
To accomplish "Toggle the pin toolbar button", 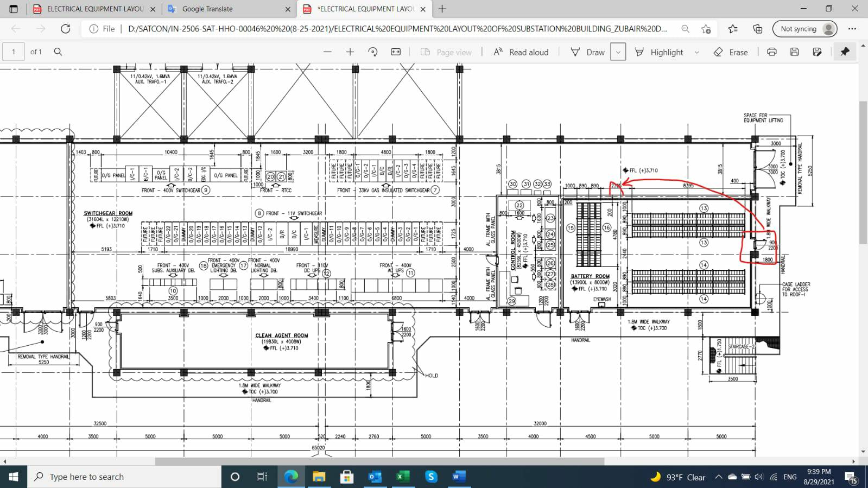I will 845,52.
